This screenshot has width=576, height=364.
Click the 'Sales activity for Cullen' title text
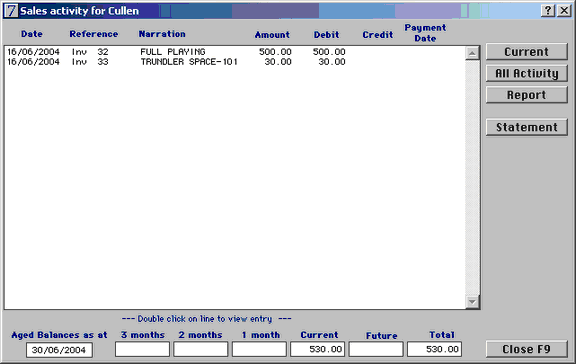coord(79,11)
